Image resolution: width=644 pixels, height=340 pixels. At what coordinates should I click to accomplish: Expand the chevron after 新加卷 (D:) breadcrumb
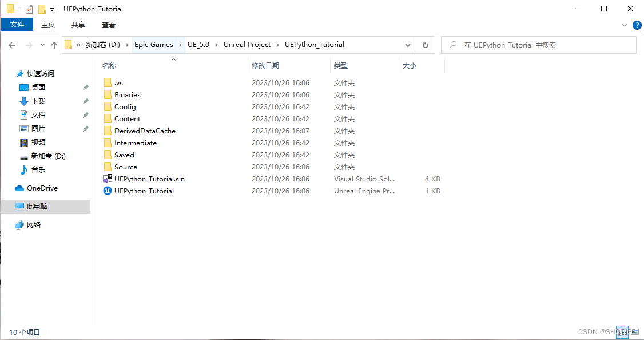tap(127, 45)
